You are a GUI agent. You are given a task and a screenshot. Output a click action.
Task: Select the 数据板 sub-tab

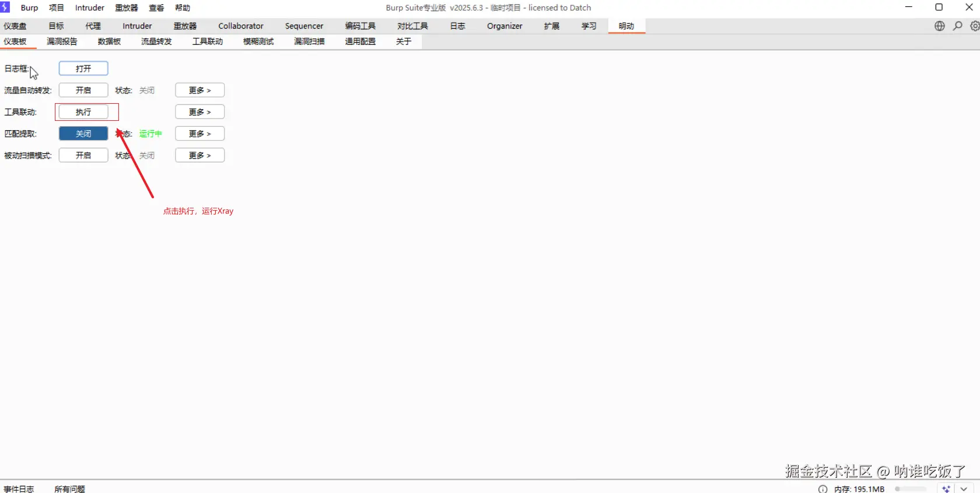point(109,41)
